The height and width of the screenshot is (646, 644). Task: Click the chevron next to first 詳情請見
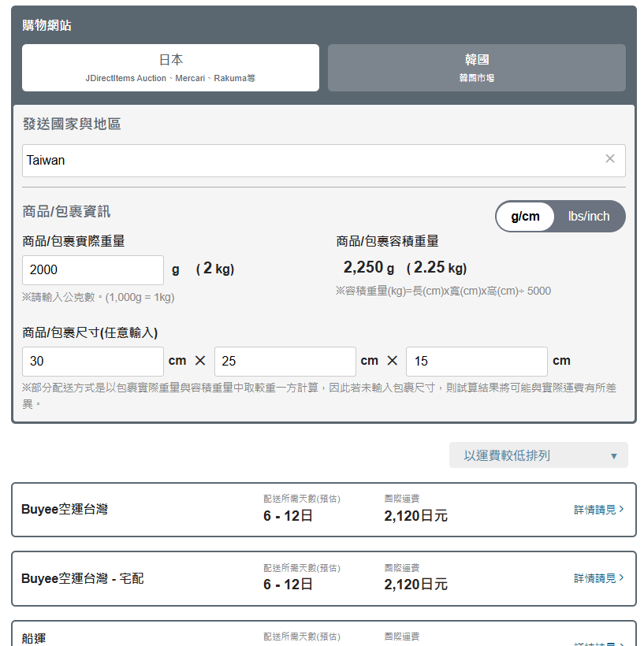[622, 510]
